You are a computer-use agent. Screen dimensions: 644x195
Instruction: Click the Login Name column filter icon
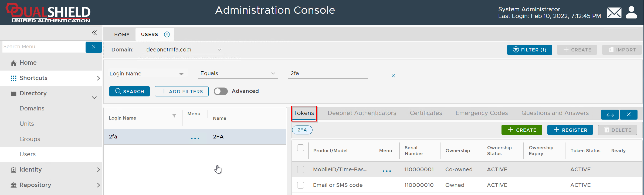point(174,116)
